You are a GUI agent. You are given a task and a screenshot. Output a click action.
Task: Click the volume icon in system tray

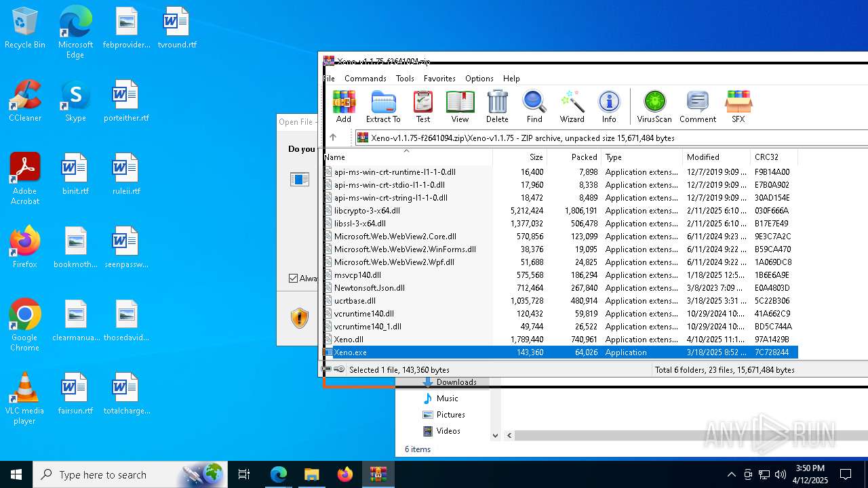click(781, 474)
